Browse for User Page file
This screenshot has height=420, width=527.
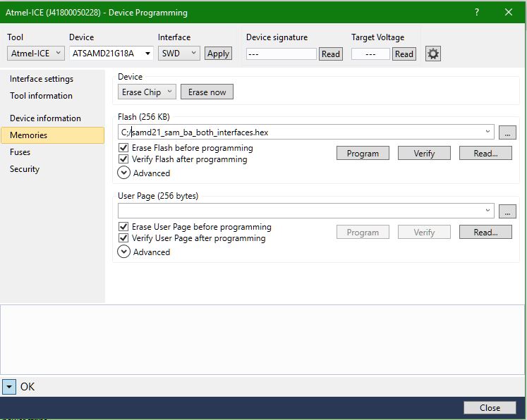(x=507, y=211)
